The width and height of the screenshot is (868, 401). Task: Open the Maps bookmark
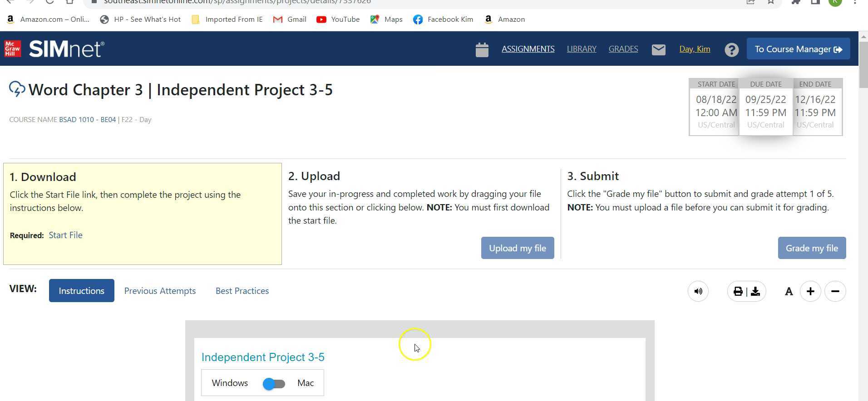(386, 20)
